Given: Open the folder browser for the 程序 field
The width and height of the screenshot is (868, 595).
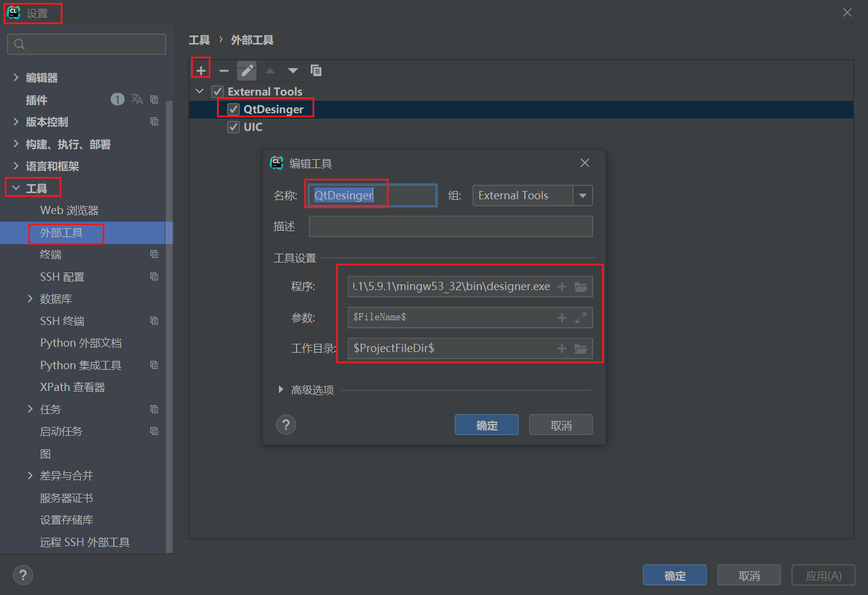Looking at the screenshot, I should [x=581, y=286].
